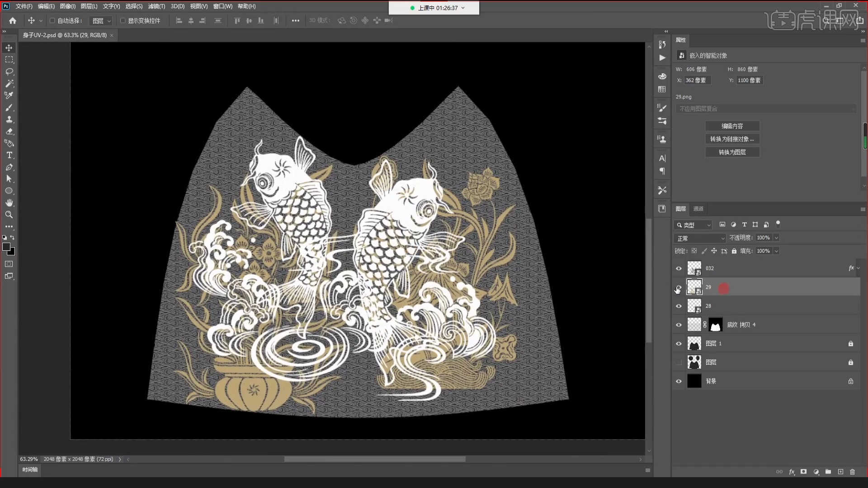868x488 pixels.
Task: Hide layer 28
Action: coord(679,306)
